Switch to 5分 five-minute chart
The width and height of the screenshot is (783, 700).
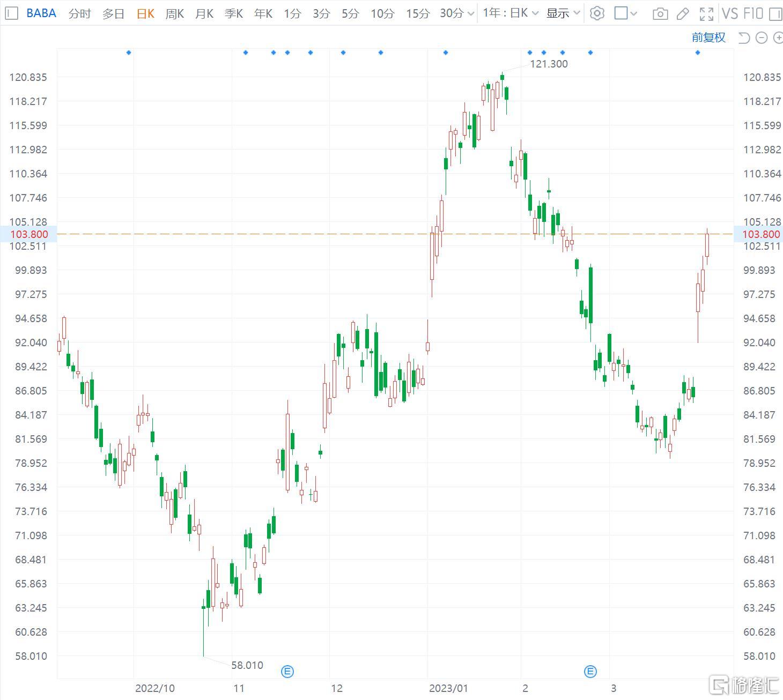[x=349, y=13]
